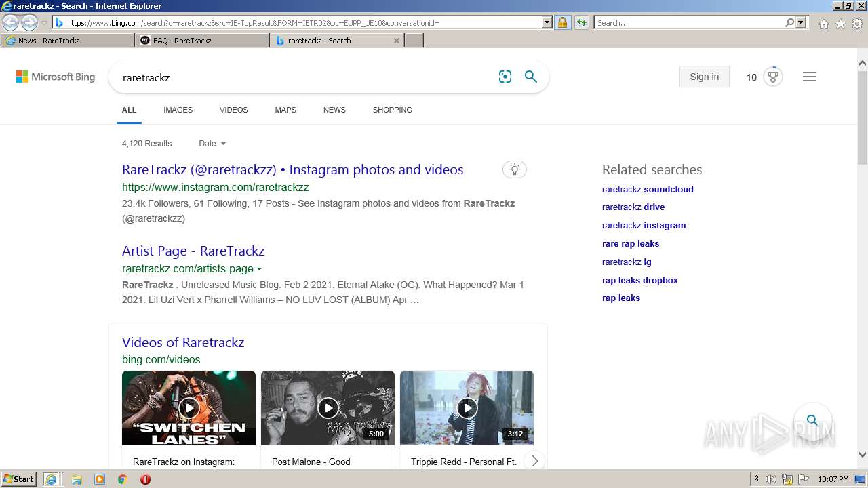Click the Internet Explorer back arrow button
Image resolution: width=868 pixels, height=488 pixels.
[10, 22]
